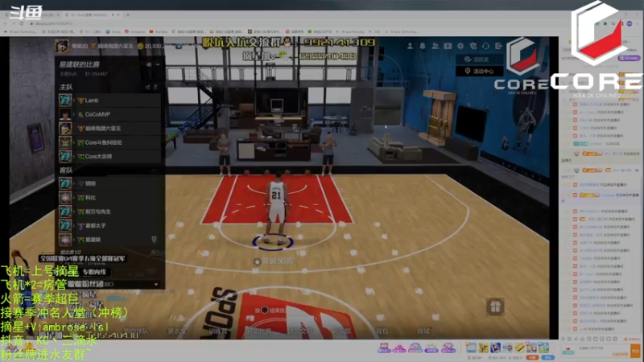Select player name CoCoMVP in home team
644x362 pixels.
(x=97, y=114)
